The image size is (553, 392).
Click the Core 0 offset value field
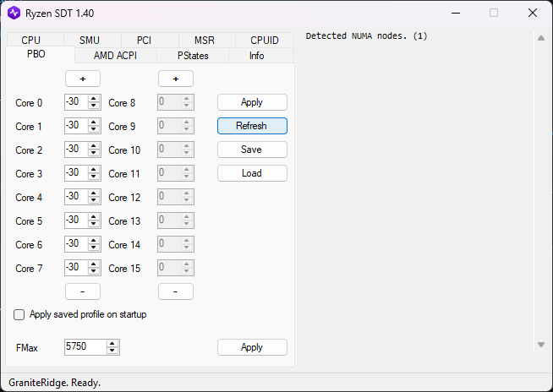pos(75,102)
